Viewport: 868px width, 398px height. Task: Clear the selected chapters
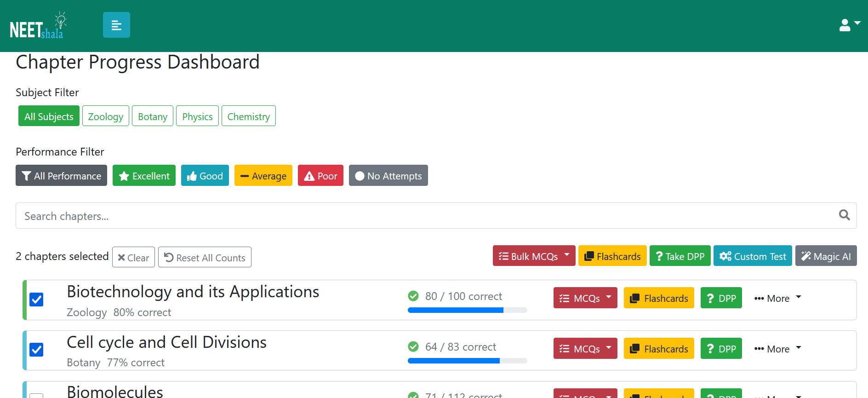click(133, 257)
